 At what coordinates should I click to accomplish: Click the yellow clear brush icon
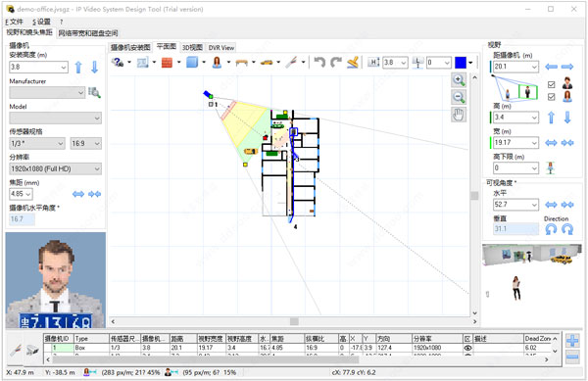coord(353,62)
